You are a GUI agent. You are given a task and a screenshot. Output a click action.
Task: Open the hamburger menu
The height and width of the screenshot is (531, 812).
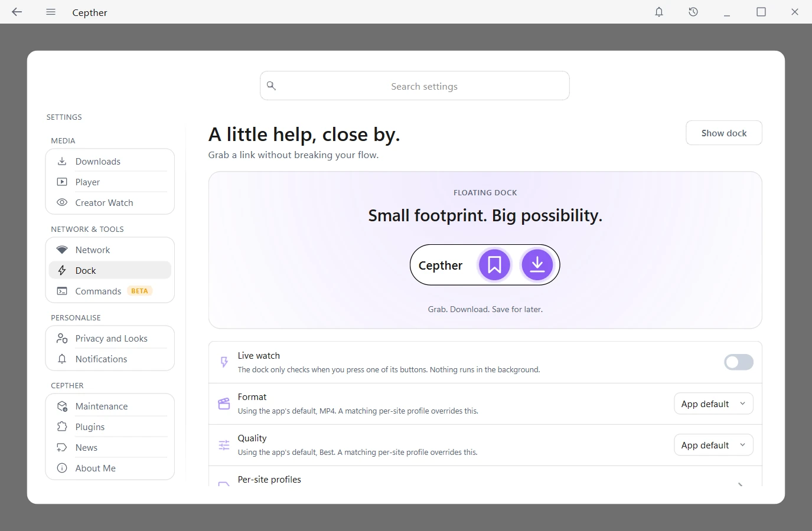coord(51,12)
